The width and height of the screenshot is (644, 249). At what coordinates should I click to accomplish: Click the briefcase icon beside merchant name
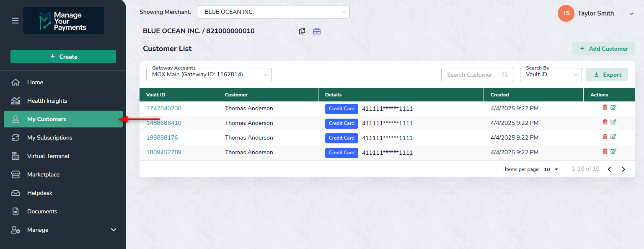point(317,31)
